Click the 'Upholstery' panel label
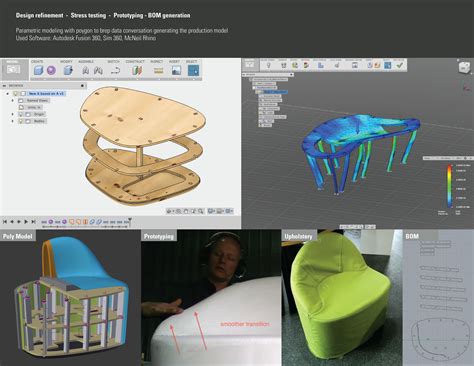 (298, 236)
